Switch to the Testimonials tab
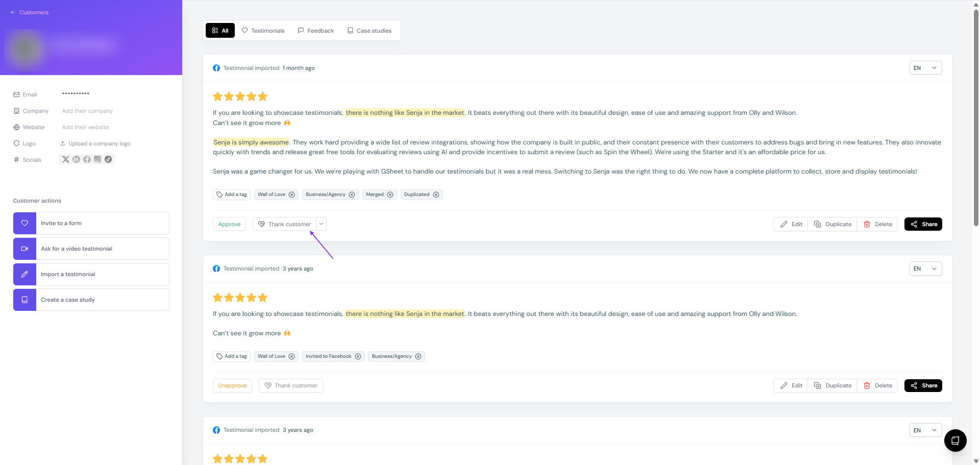980x465 pixels. click(x=263, y=31)
